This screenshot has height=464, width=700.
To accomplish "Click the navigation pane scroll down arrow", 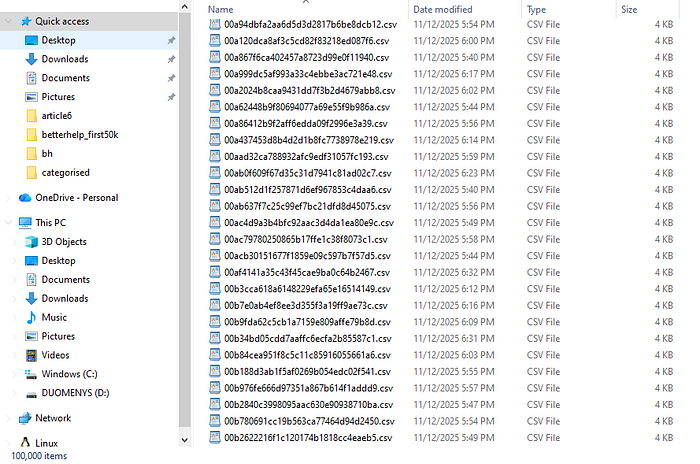I will (185, 440).
